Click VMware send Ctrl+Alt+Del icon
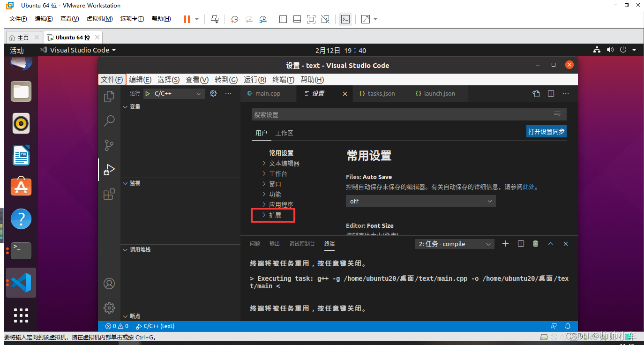 pyautogui.click(x=215, y=19)
